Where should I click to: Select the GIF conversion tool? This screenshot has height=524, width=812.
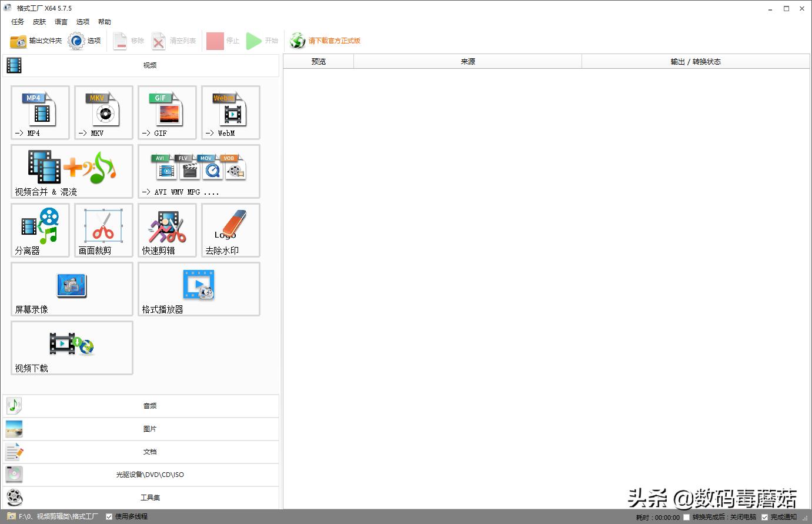point(166,113)
